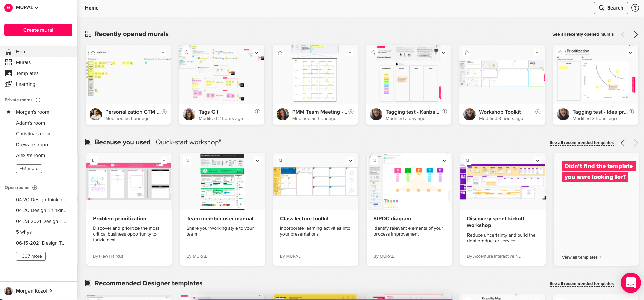Click Morgan Kozol's profile avatar

tap(8, 291)
